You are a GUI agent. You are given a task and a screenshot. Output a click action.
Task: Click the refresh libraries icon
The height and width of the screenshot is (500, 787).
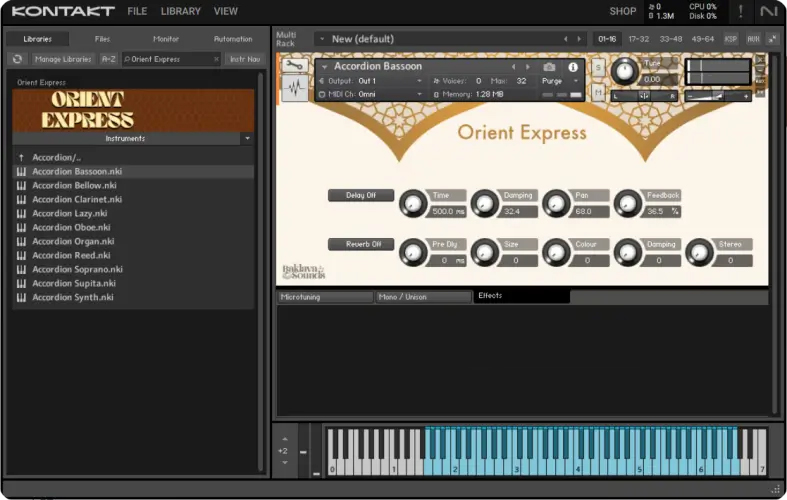point(17,59)
